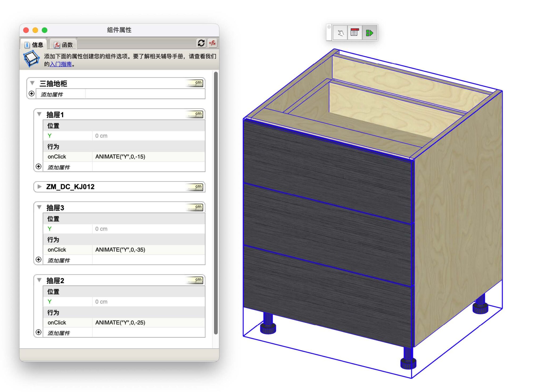The width and height of the screenshot is (545, 392).
Task: Switch to the 函数 tab
Action: click(x=63, y=45)
